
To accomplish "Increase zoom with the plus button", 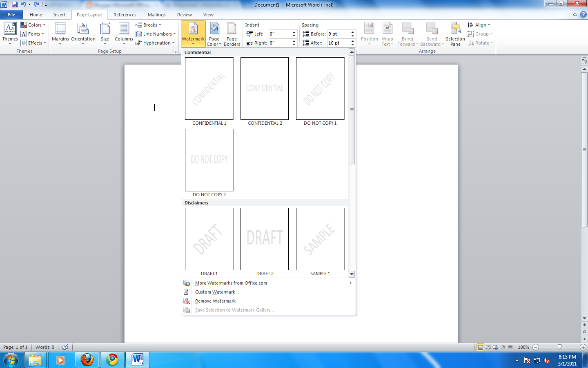I will coord(583,347).
